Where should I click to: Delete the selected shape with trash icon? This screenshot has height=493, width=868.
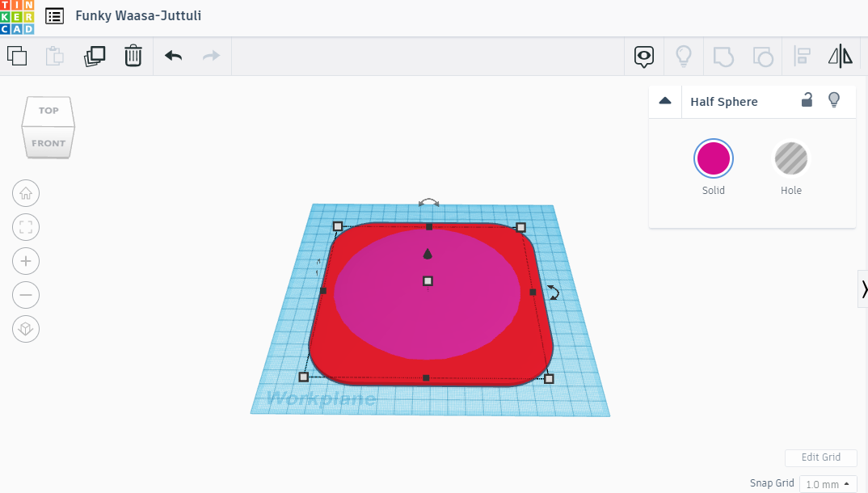(133, 56)
